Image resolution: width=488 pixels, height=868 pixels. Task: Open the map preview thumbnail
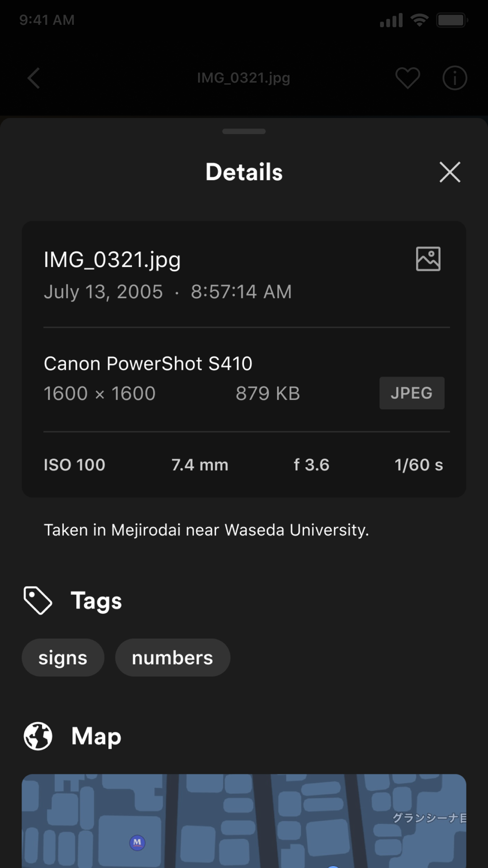[x=244, y=821]
